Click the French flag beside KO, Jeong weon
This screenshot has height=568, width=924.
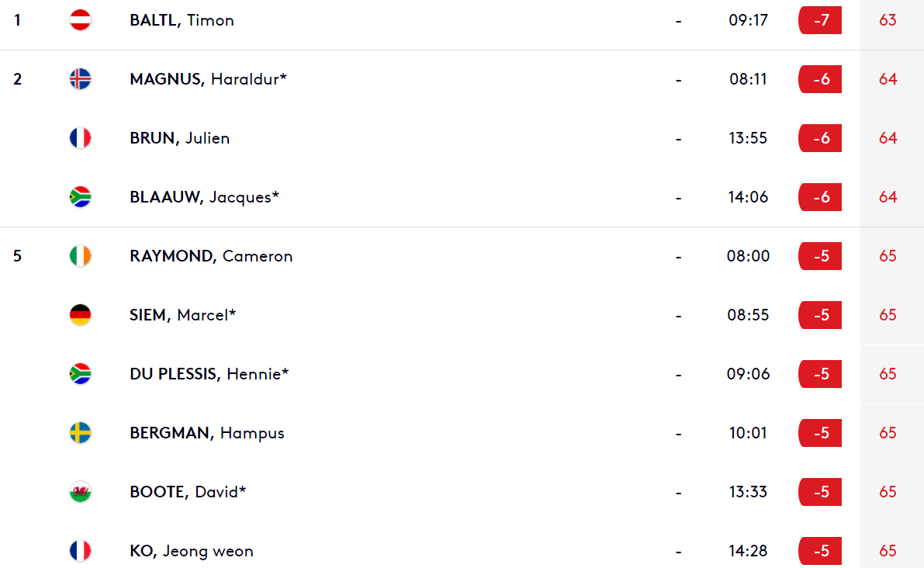click(x=80, y=550)
